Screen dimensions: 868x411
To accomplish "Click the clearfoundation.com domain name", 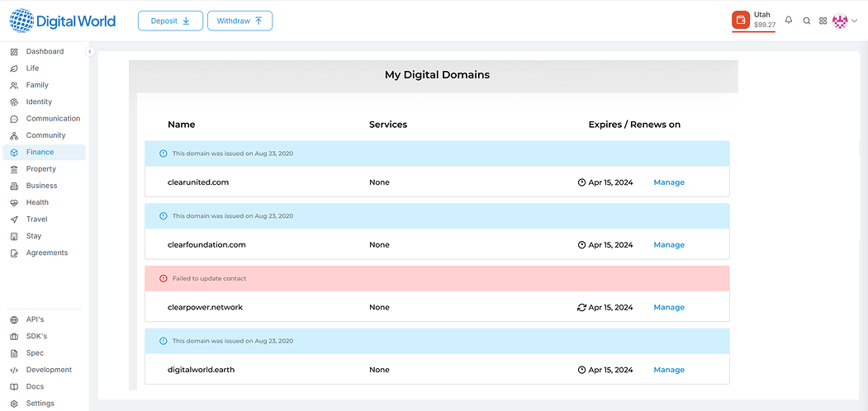I will pyautogui.click(x=206, y=244).
